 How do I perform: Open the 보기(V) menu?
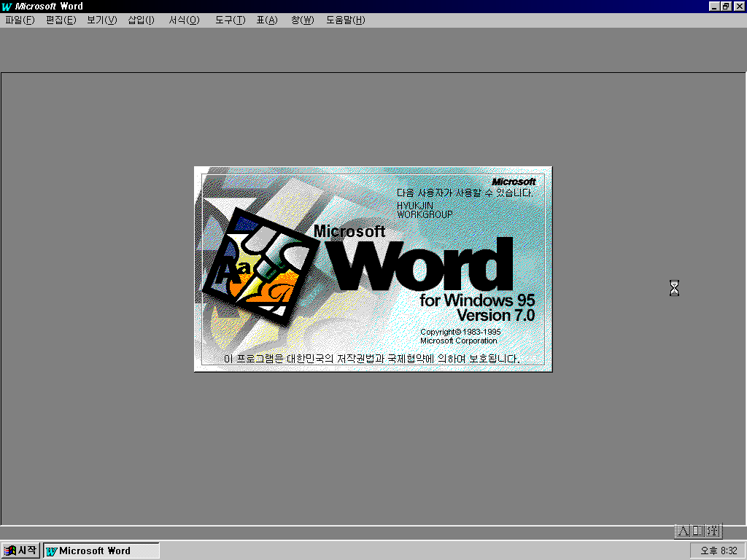click(102, 20)
